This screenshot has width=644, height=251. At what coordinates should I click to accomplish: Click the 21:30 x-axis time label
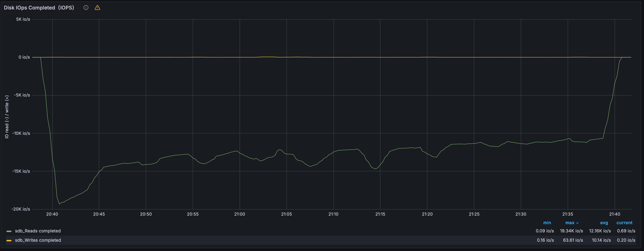(521, 214)
